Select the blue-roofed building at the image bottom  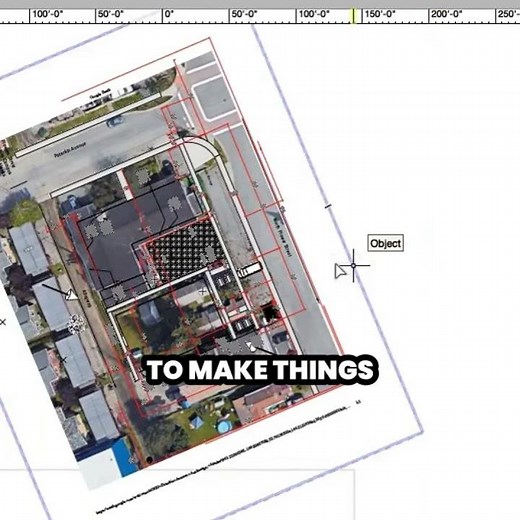123,459
